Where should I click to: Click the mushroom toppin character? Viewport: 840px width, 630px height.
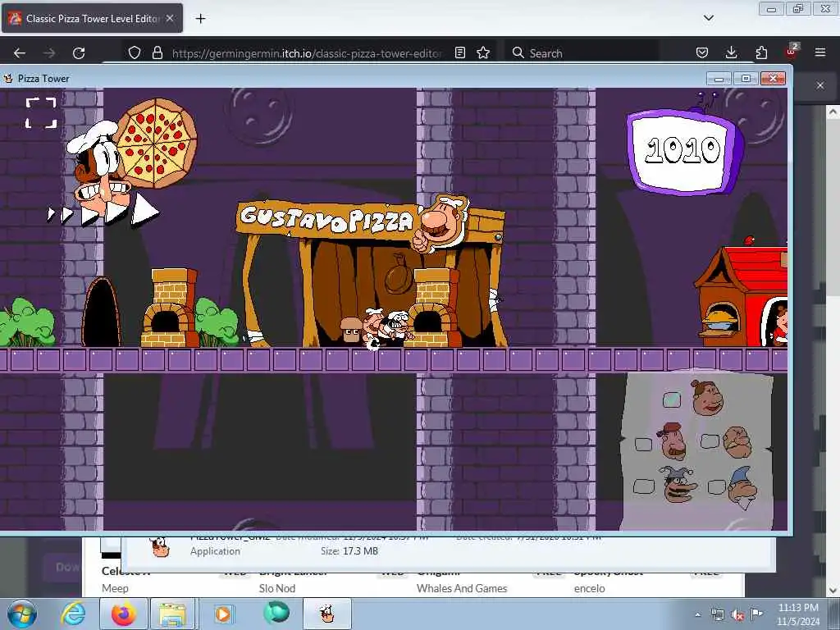[351, 329]
